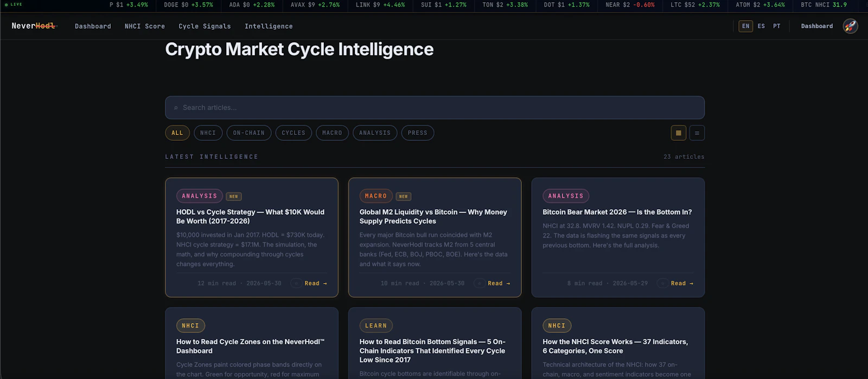
Task: Click BTC NHCI 31.9 ticker entry
Action: (824, 4)
